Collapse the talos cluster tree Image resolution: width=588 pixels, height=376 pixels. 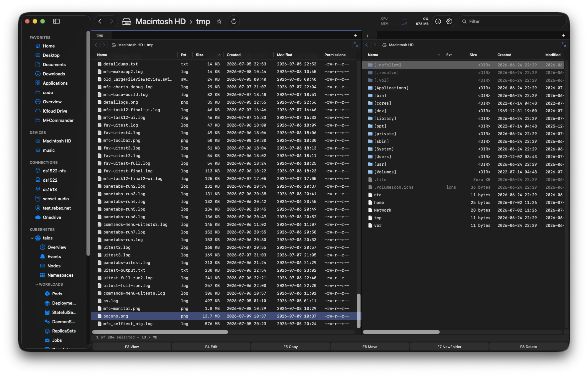[x=32, y=238]
